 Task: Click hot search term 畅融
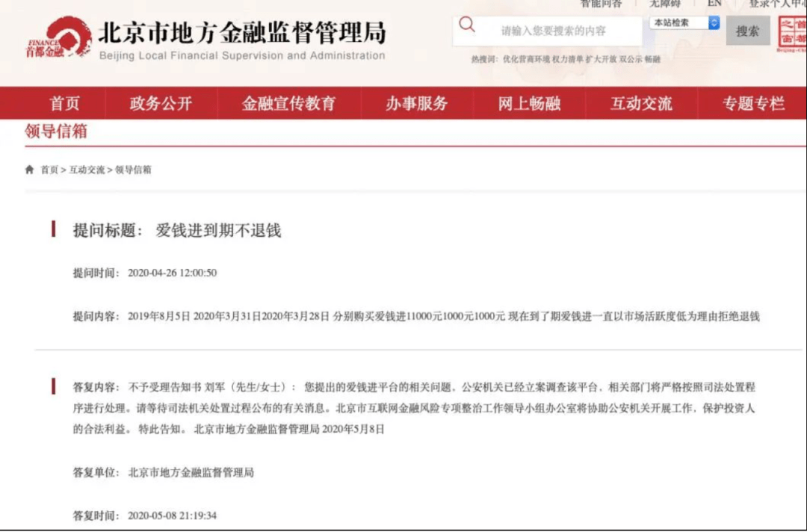point(652,59)
